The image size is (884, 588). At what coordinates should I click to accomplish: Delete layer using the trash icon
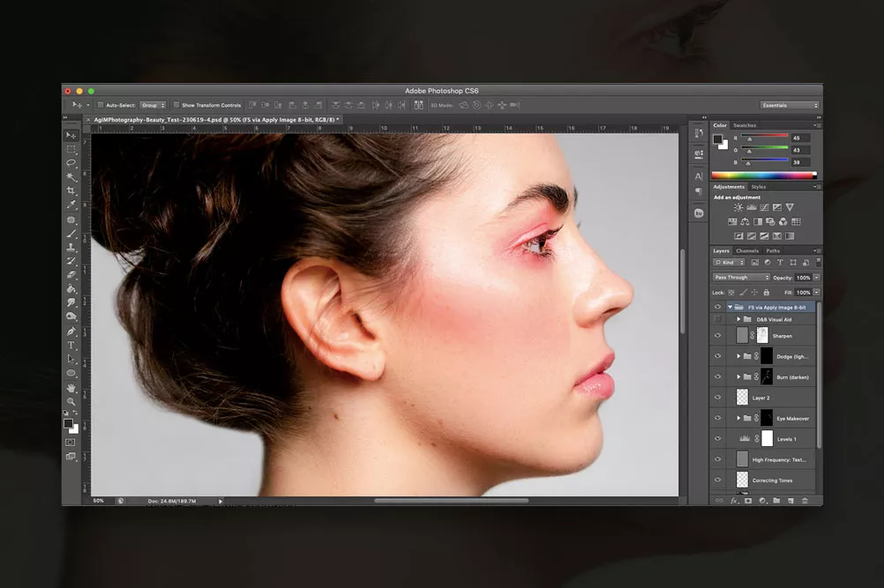pyautogui.click(x=805, y=500)
